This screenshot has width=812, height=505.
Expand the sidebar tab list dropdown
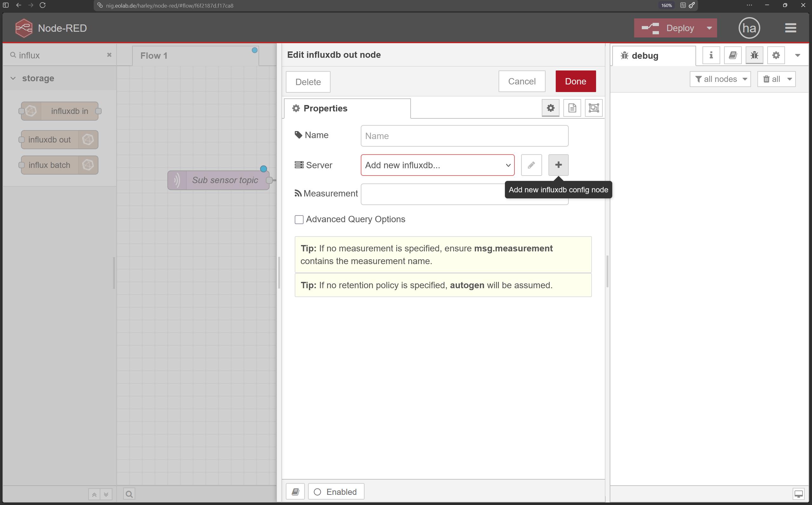pyautogui.click(x=798, y=55)
